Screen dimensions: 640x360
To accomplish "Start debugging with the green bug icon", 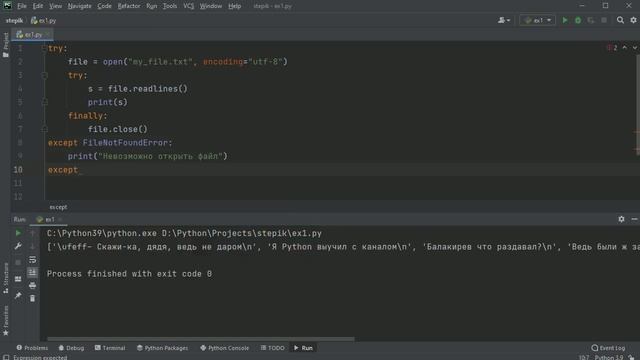I will tap(578, 20).
